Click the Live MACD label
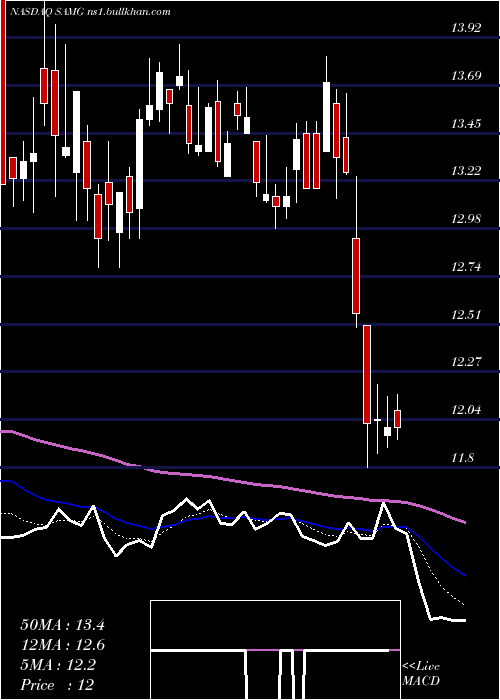The height and width of the screenshot is (700, 500). 421,674
